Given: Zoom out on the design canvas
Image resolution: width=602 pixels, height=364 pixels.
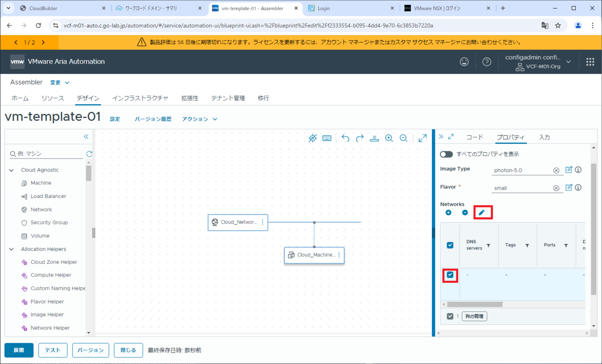Looking at the screenshot, I should [403, 138].
